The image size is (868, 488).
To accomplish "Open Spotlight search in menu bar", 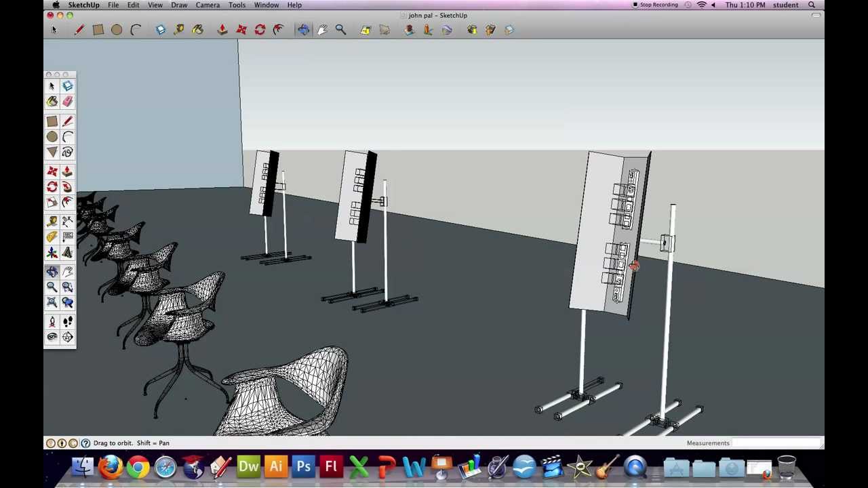I will (812, 5).
